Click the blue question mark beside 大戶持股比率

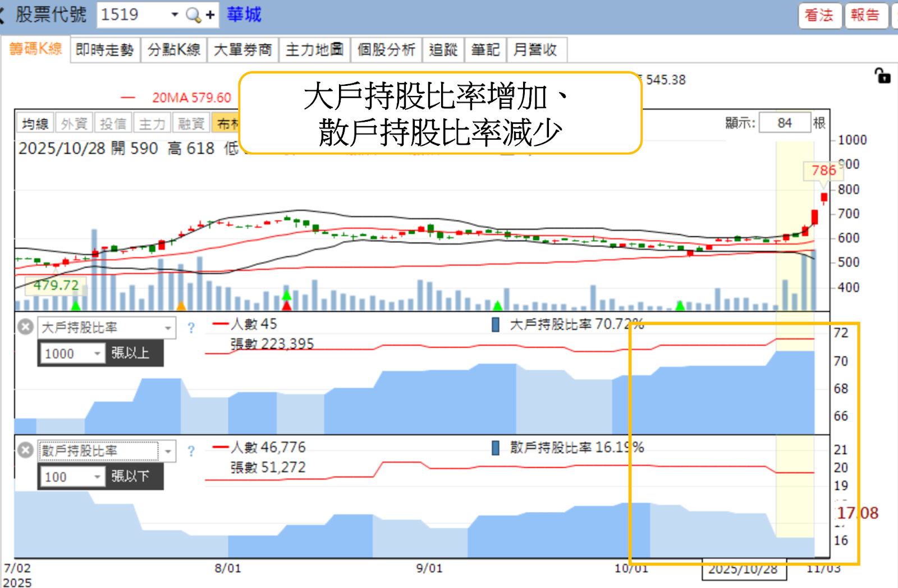[x=191, y=328]
